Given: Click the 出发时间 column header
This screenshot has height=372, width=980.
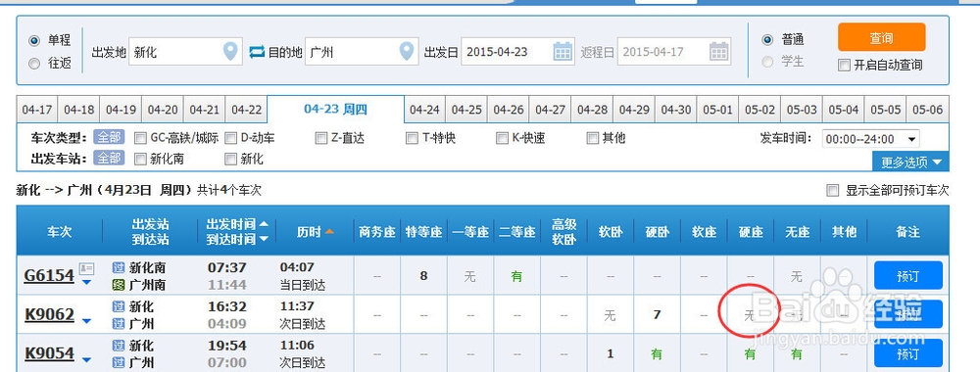Looking at the screenshot, I should 230,224.
